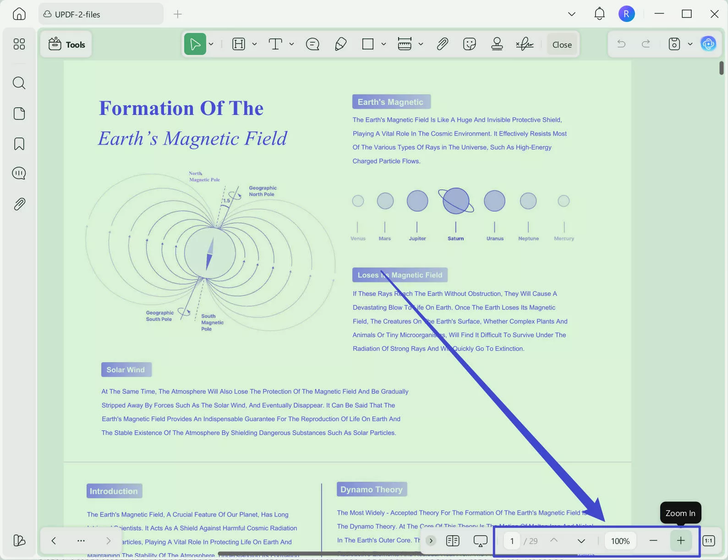Open the Tools menu button
The width and height of the screenshot is (728, 560).
tap(67, 44)
